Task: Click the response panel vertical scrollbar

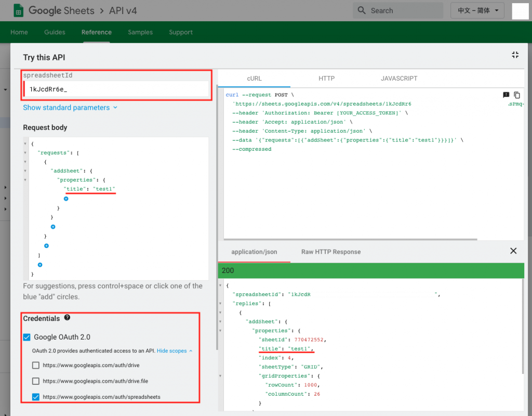Action: point(523,326)
